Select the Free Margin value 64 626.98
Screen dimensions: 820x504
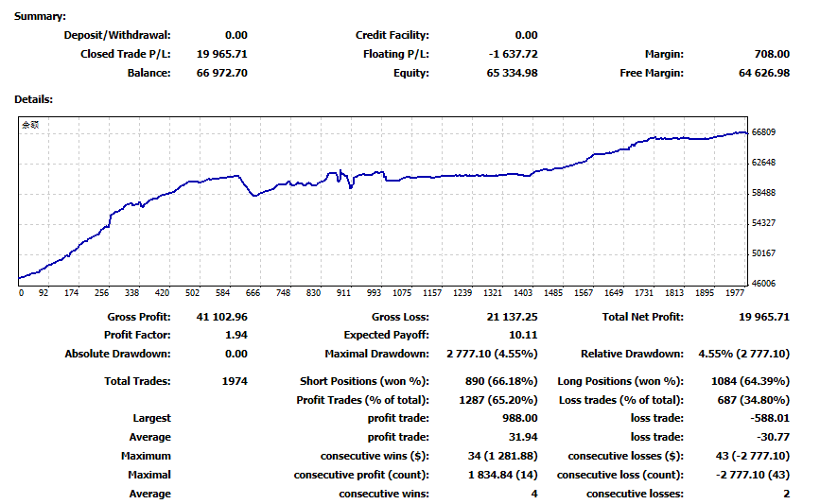click(x=758, y=73)
